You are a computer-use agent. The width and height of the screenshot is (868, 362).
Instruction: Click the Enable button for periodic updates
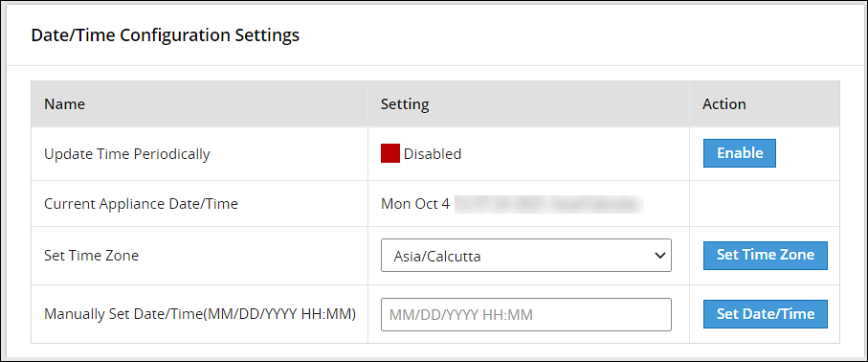click(740, 153)
